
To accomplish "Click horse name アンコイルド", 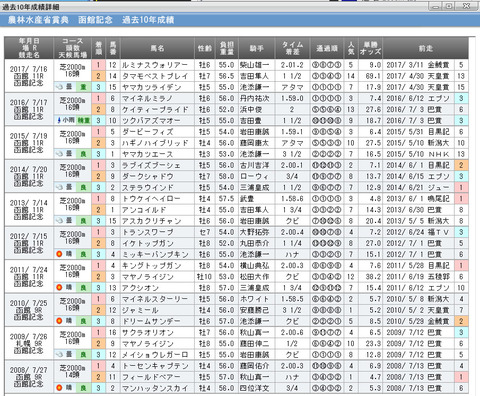I will [x=144, y=210].
